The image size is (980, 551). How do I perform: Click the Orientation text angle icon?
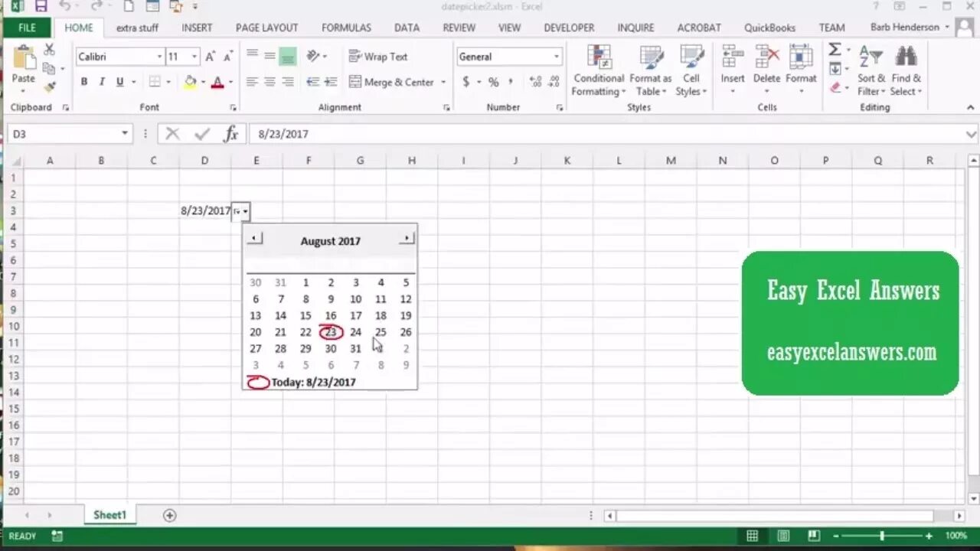(x=313, y=56)
